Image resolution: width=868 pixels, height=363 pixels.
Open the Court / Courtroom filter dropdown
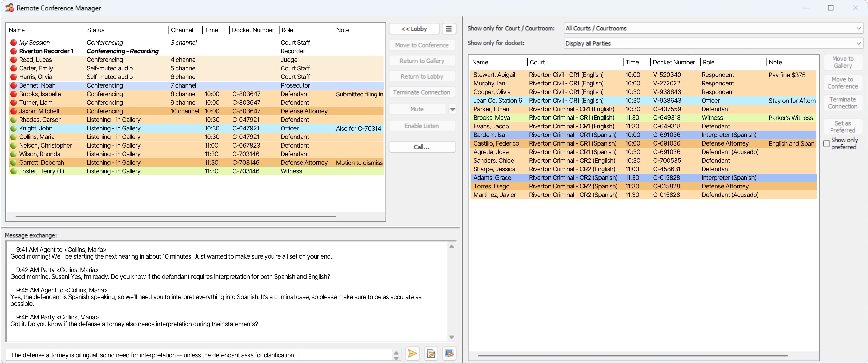pos(713,29)
